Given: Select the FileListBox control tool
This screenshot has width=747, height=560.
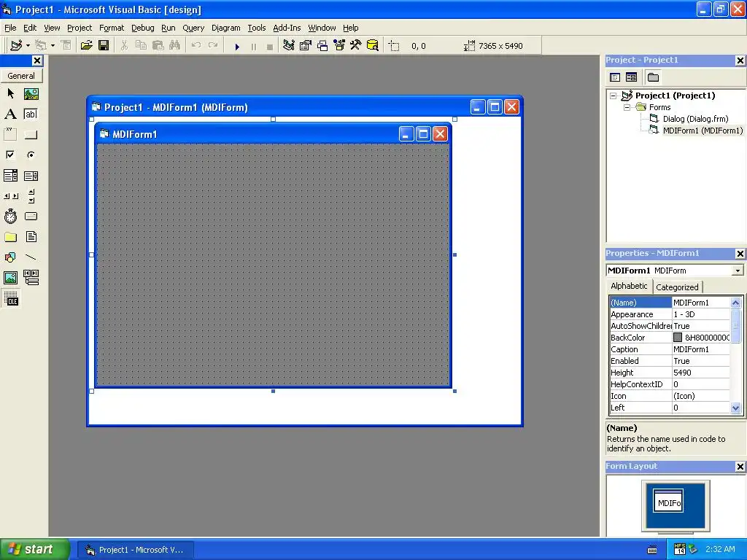Looking at the screenshot, I should click(x=31, y=237).
